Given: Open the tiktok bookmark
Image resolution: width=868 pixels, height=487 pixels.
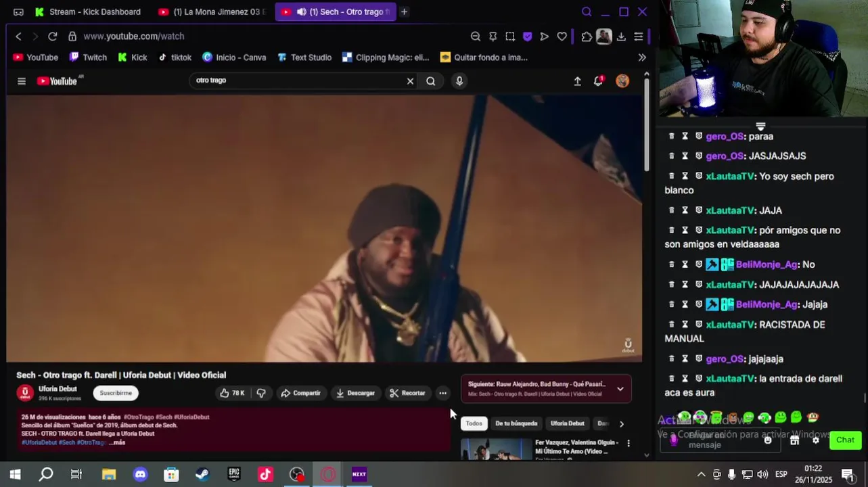Looking at the screenshot, I should pos(175,57).
